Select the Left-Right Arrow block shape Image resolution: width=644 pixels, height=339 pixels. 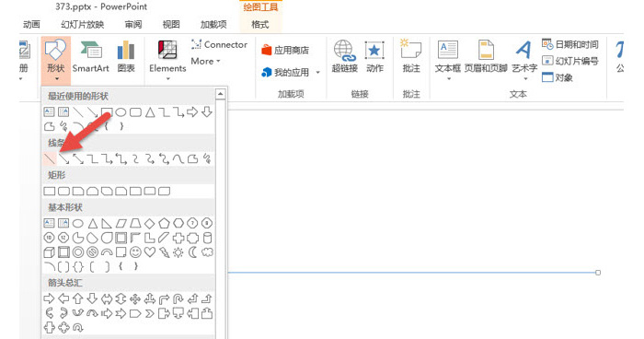107,298
